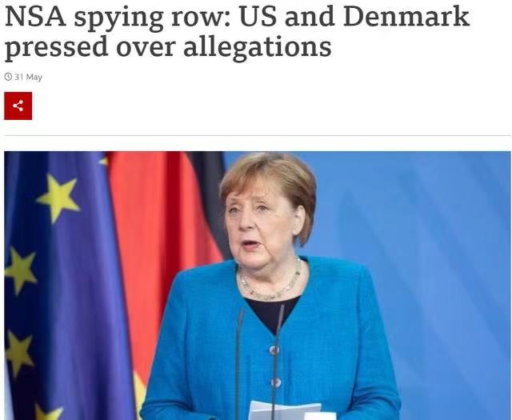The width and height of the screenshot is (512, 420).
Task: Select the word "NSA" in the headline
Action: (35, 16)
